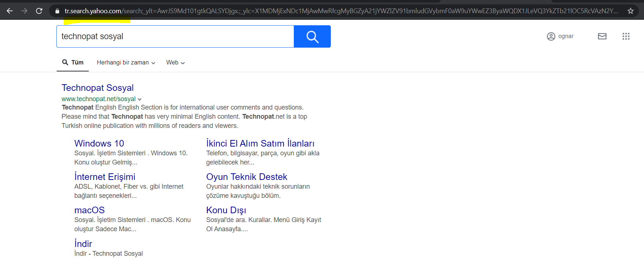Click the 'Oyunlar hakkındaki teknik sorunların' description
This screenshot has height=266, width=644.
click(258, 186)
